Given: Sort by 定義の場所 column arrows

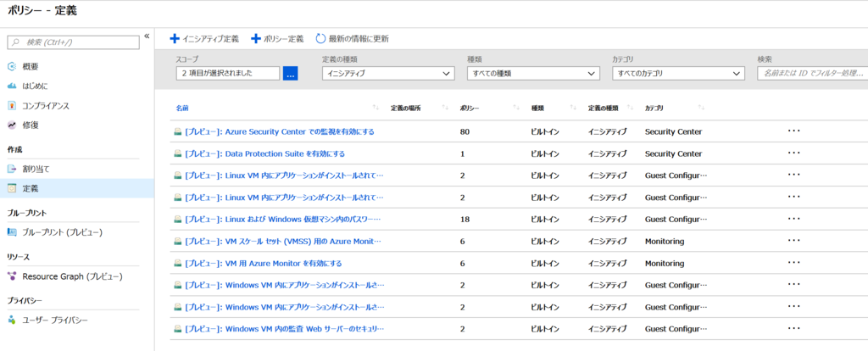Looking at the screenshot, I should click(445, 108).
